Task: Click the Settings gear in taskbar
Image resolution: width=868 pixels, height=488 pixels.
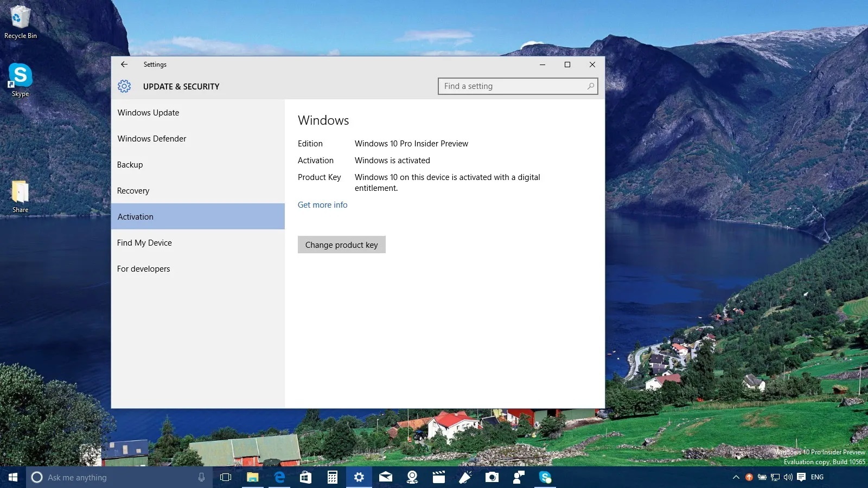Action: (359, 477)
